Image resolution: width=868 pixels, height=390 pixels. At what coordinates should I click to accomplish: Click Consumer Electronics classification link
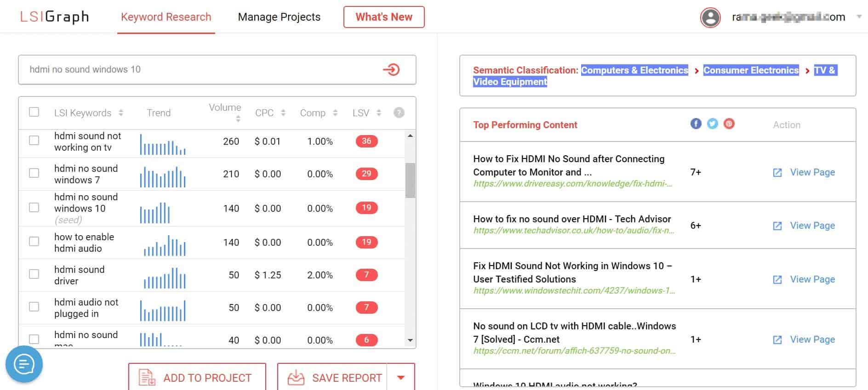(x=751, y=70)
